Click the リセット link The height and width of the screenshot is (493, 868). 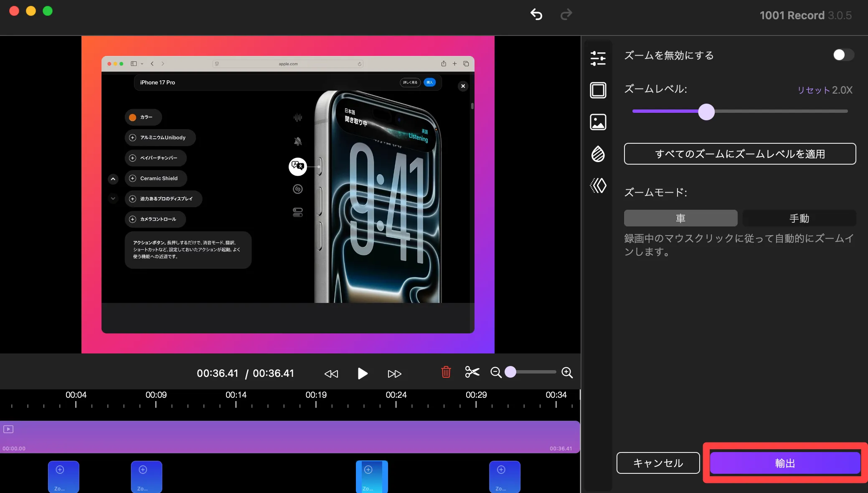click(x=813, y=90)
